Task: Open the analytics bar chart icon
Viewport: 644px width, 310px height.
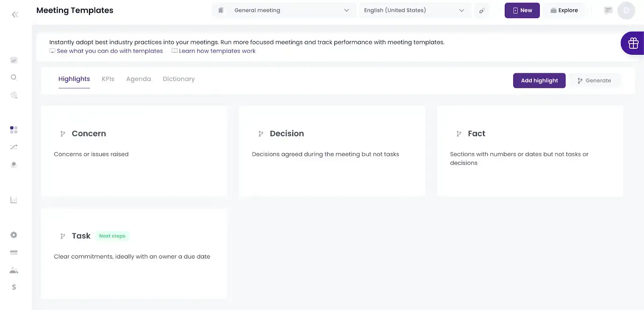Action: click(x=14, y=200)
